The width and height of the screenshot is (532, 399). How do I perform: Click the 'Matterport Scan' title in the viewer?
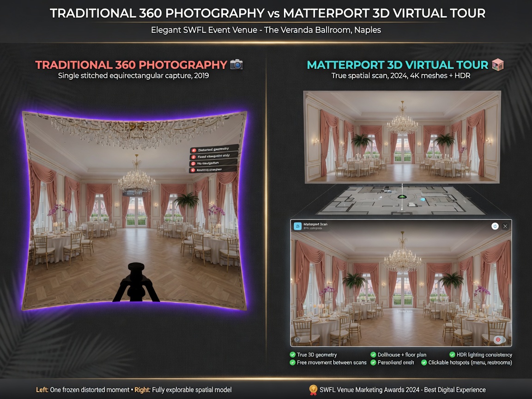(x=315, y=224)
